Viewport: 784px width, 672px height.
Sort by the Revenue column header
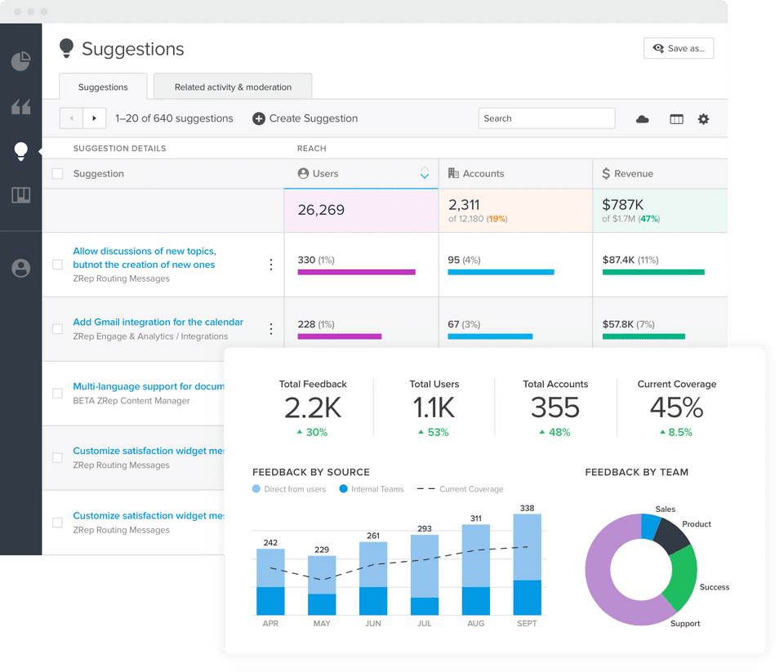(660, 173)
